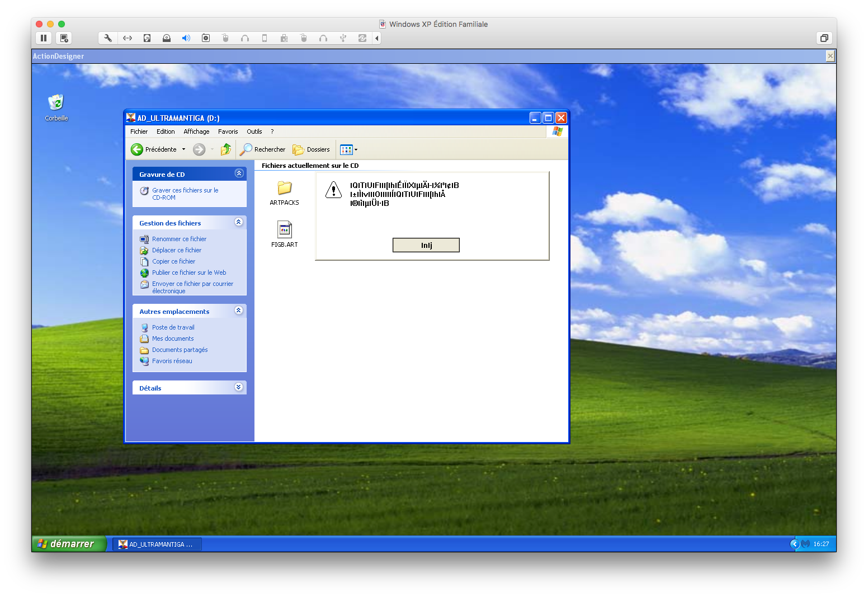Click the 16:27 clock in the tray
The image size is (868, 597).
pos(821,544)
